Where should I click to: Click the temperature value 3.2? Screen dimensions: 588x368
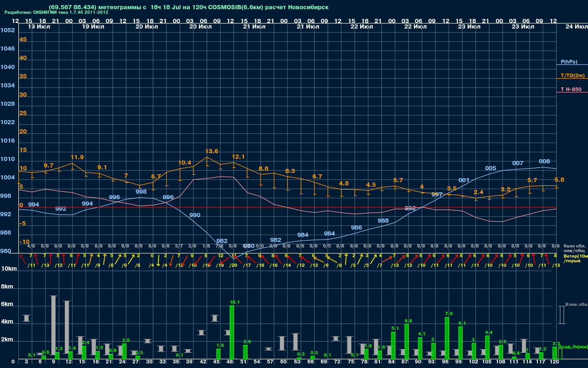coord(506,189)
